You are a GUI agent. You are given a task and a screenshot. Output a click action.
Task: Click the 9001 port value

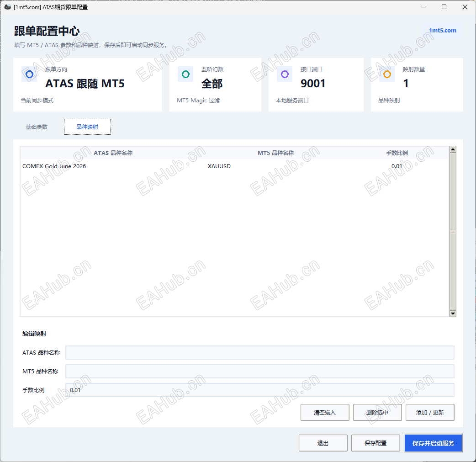[312, 84]
